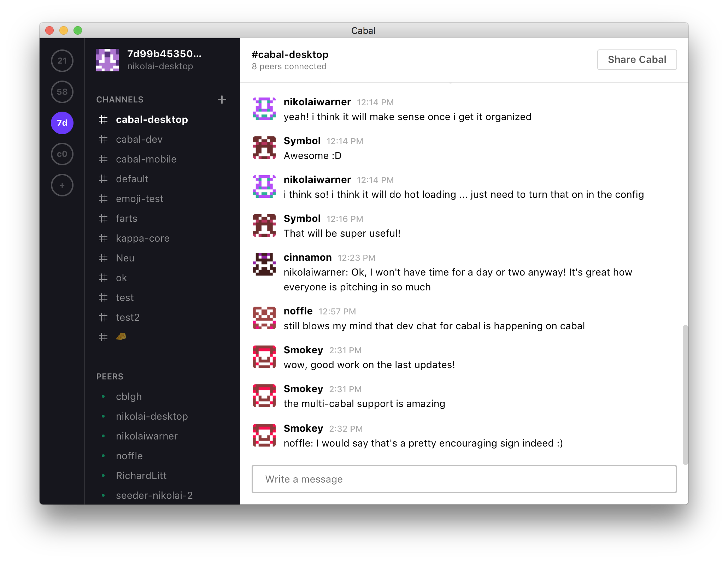Click the Smokey username at 2:32 PM
Image resolution: width=728 pixels, height=561 pixels.
[x=303, y=429]
